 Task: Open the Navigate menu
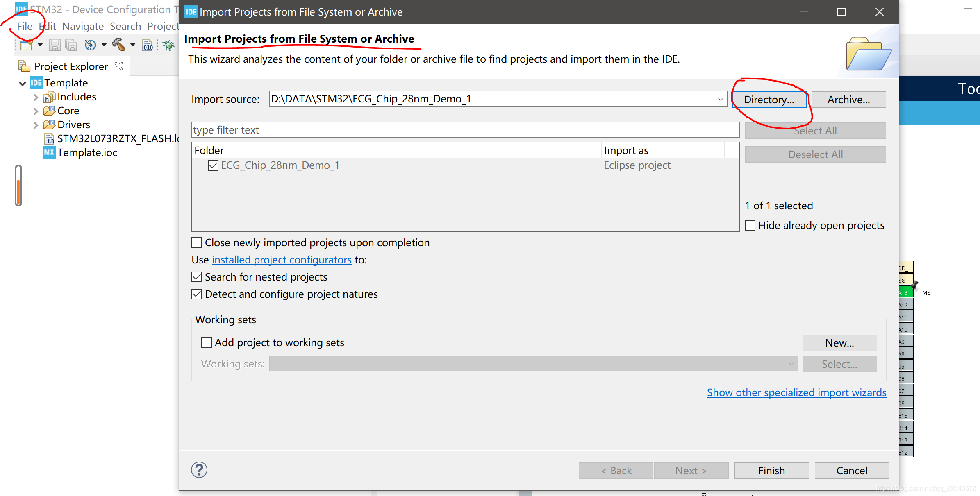click(x=83, y=27)
